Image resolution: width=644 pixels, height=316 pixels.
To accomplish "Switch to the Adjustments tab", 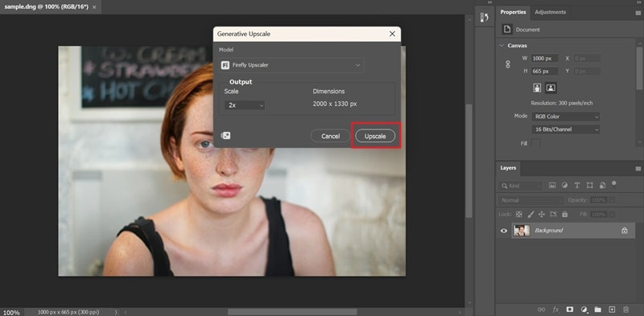I will (550, 12).
